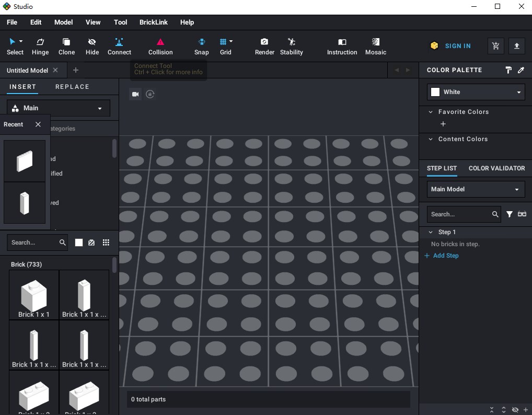Select the Brick 1 x 1 thumbnail
532x415 pixels.
click(x=34, y=295)
